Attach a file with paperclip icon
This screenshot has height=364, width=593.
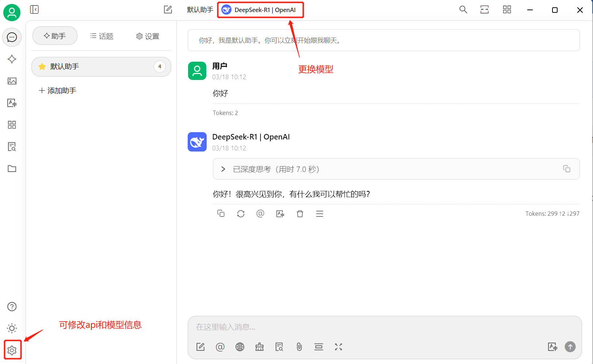pyautogui.click(x=299, y=347)
